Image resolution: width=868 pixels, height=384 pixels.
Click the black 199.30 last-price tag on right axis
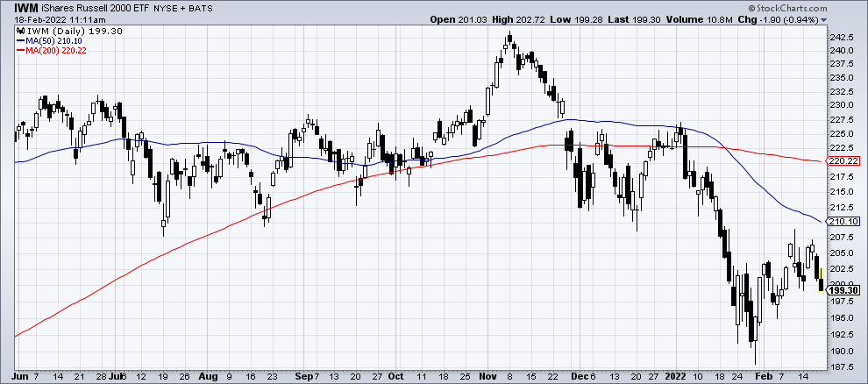(843, 290)
